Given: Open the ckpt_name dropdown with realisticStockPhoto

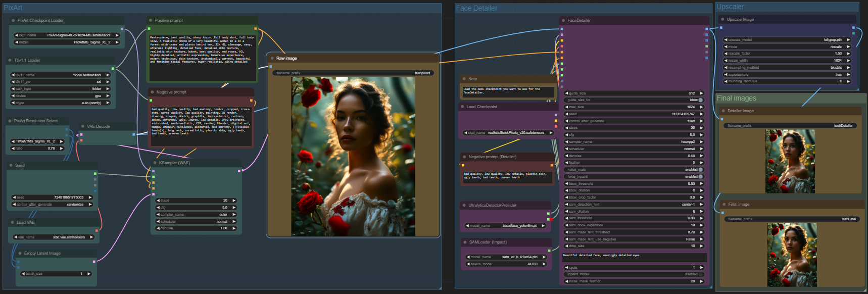Looking at the screenshot, I should 508,133.
